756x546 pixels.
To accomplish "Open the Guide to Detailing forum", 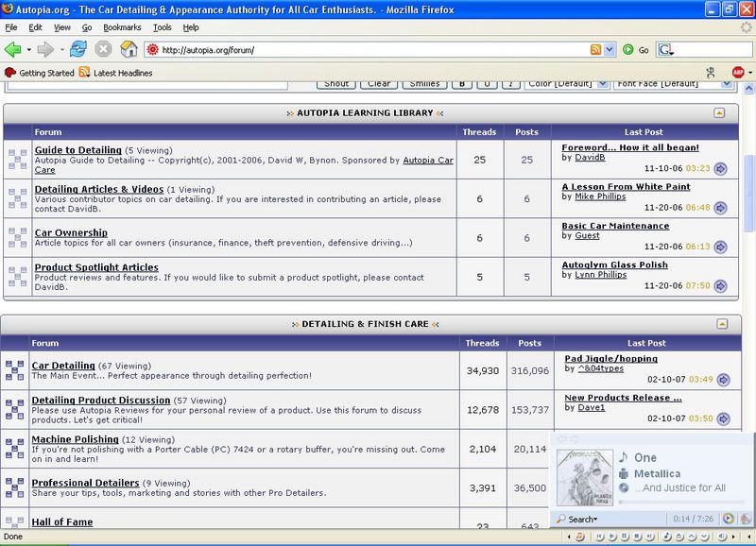I will coord(78,150).
